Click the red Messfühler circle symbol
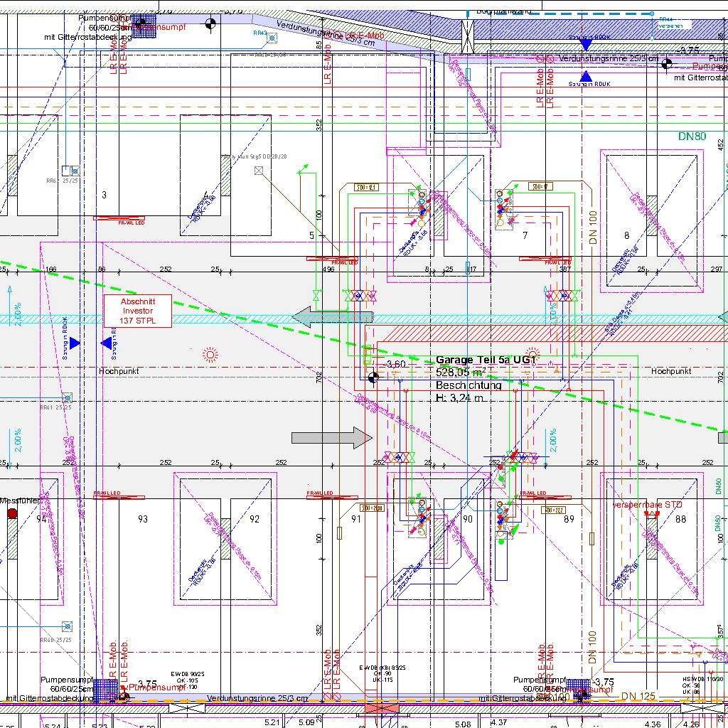Screen dimensions: 728x728 pyautogui.click(x=12, y=513)
